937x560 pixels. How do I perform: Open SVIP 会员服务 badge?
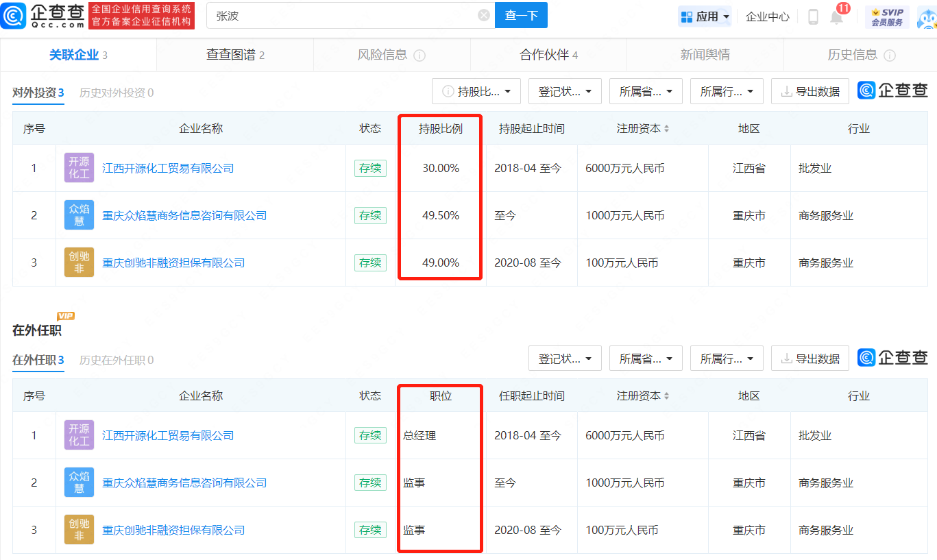(x=887, y=16)
